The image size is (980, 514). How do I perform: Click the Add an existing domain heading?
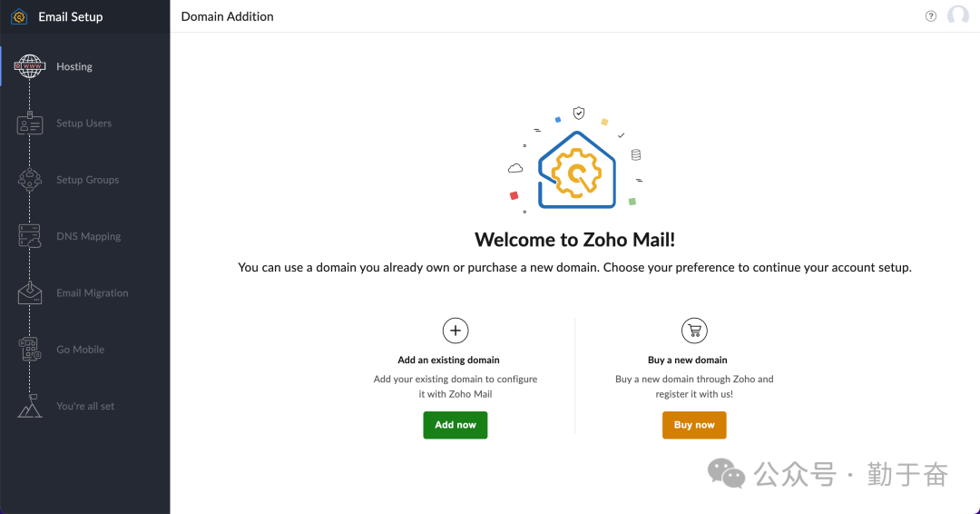tap(448, 361)
